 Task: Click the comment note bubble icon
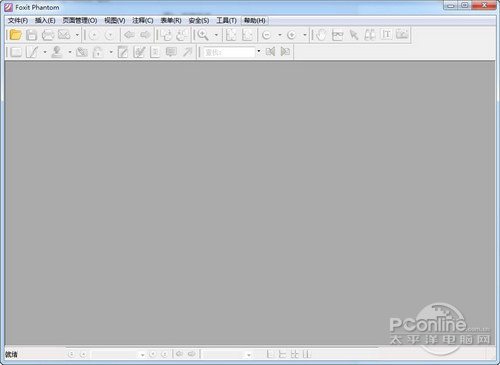171,52
